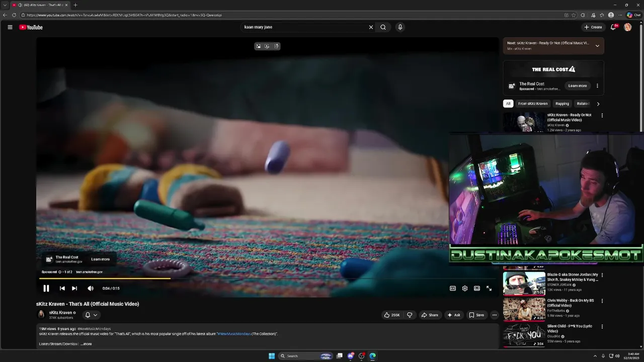644x362 pixels.
Task: Expand the description with ...more
Action: pyautogui.click(x=86, y=344)
